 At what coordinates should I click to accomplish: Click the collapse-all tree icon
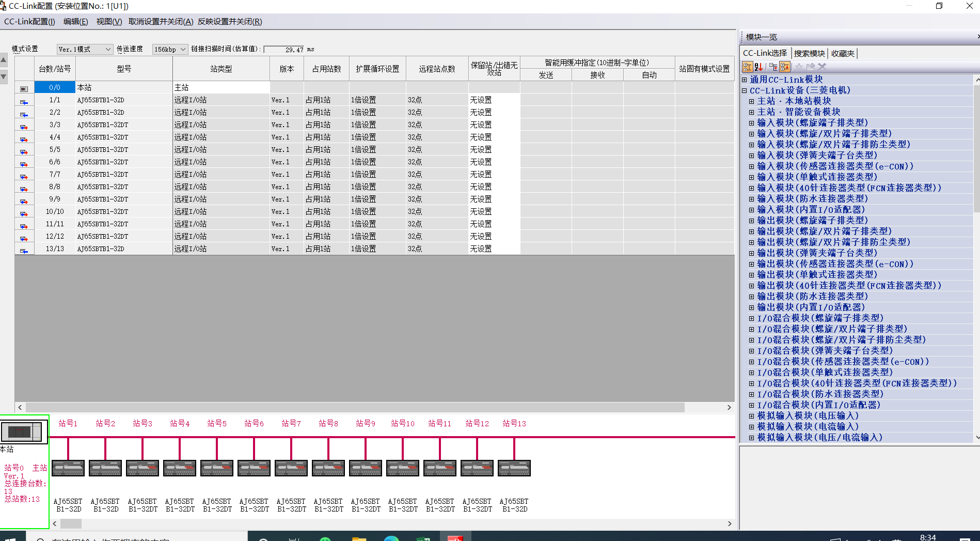(785, 67)
